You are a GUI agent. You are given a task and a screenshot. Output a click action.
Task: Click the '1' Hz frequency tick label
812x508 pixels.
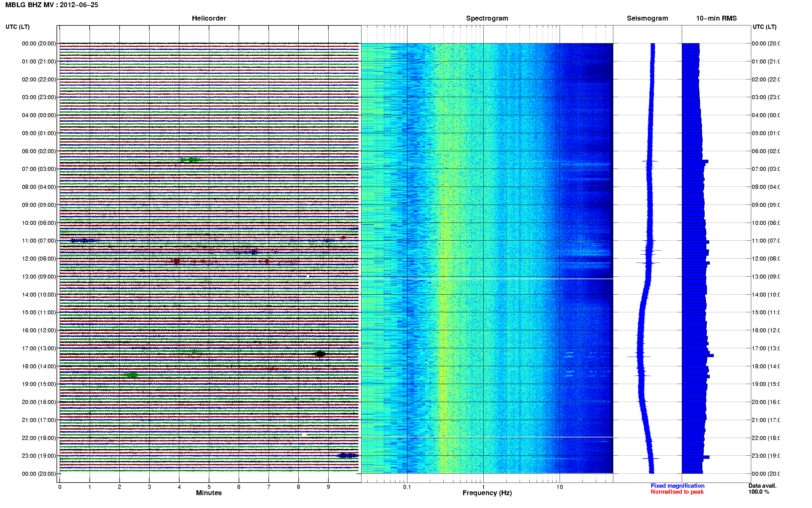(483, 487)
